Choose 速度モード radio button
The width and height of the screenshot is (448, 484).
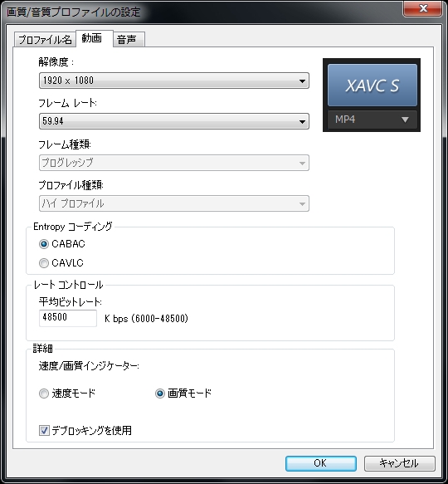(x=44, y=394)
